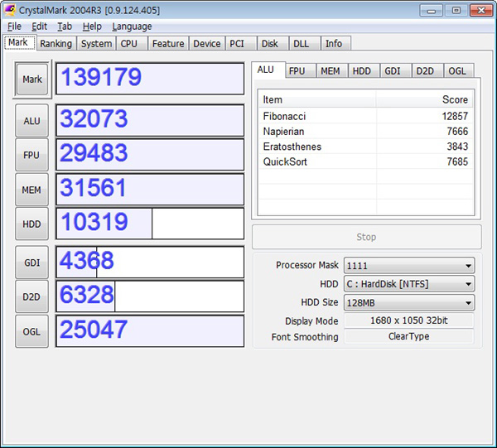Close the CrystalMark window
This screenshot has width=497, height=448.
[481, 11]
